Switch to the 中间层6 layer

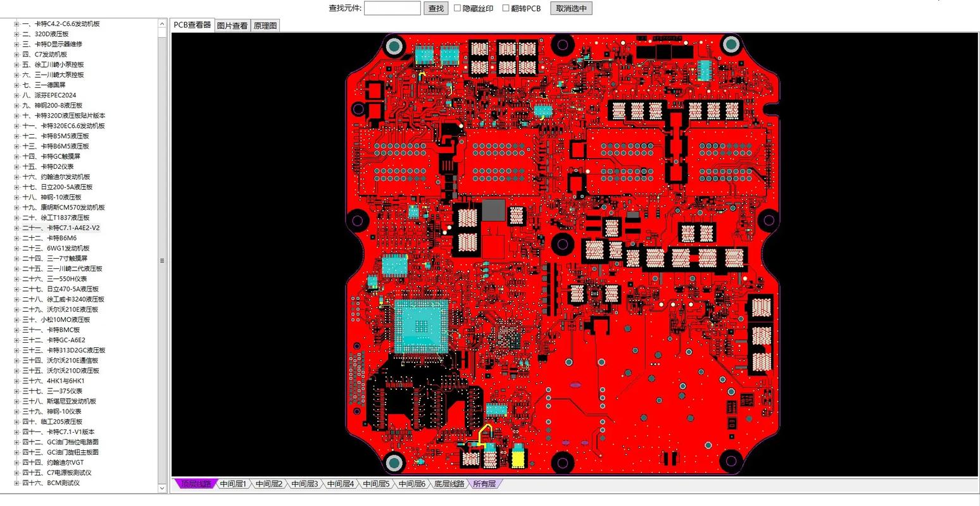click(413, 483)
